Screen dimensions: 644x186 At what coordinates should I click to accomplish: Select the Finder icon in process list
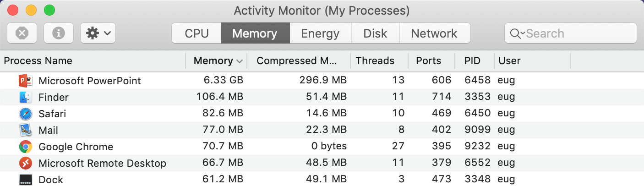pyautogui.click(x=25, y=97)
